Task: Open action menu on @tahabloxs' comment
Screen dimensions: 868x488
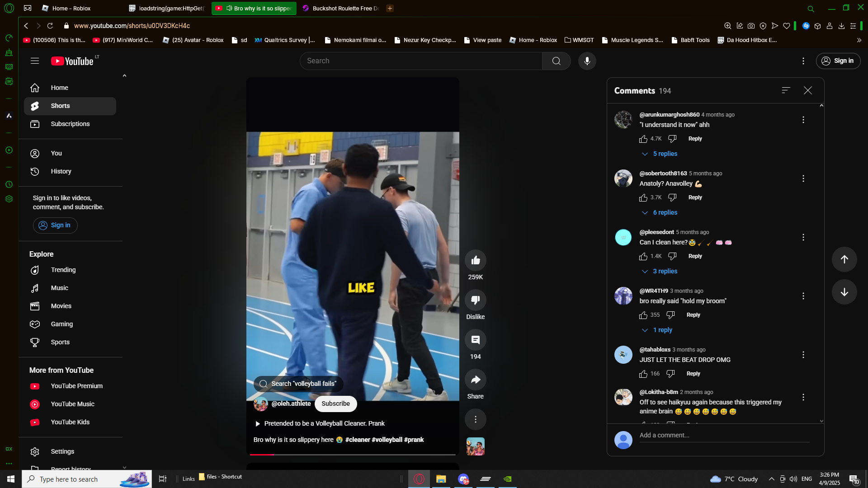Action: [803, 355]
